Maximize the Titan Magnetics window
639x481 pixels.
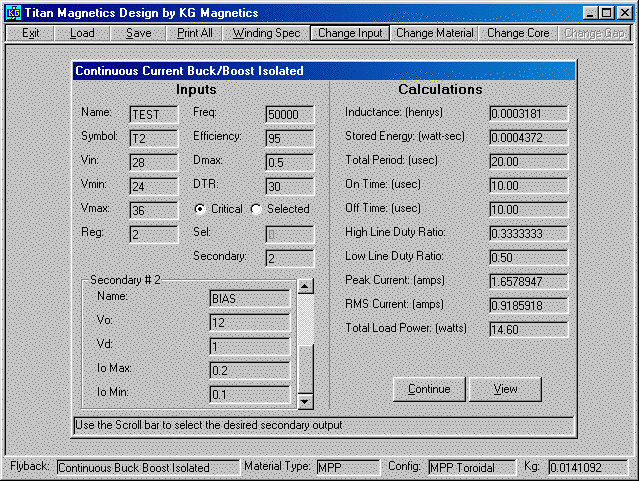(x=606, y=13)
